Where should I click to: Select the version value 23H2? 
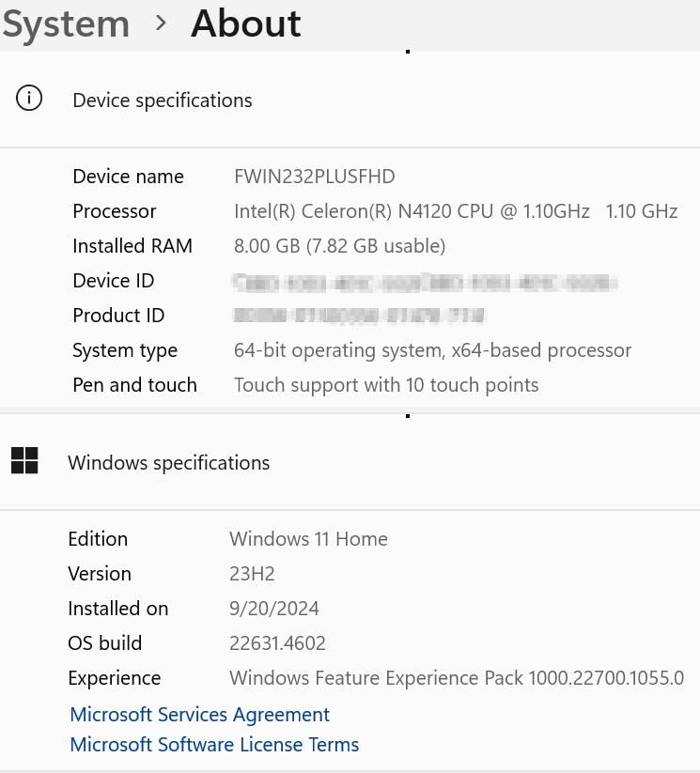point(252,574)
